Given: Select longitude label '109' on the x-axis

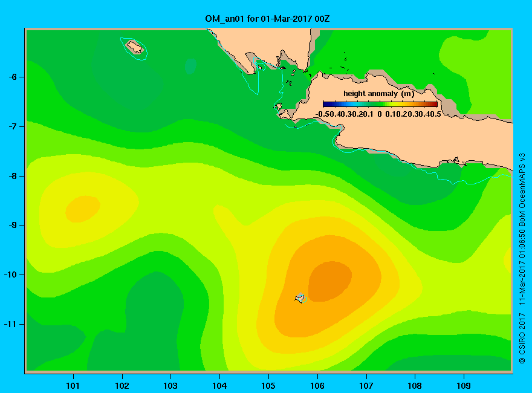Looking at the screenshot, I should pyautogui.click(x=464, y=386).
